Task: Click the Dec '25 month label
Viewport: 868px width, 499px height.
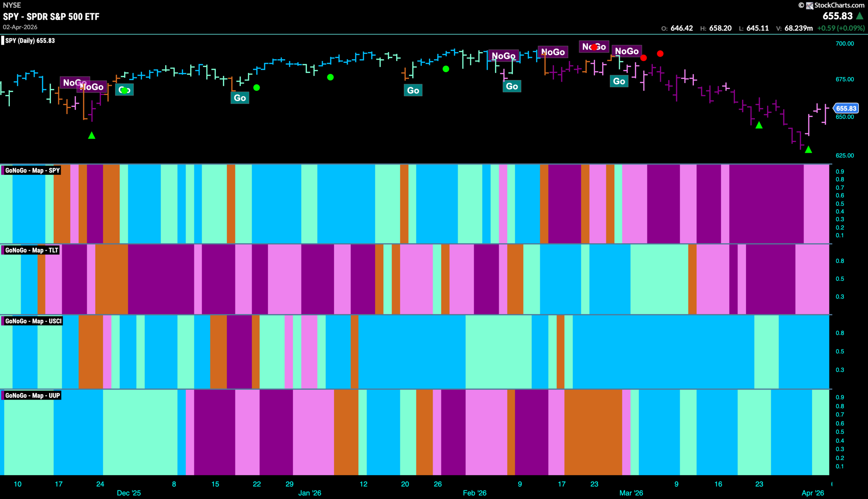Action: click(129, 493)
